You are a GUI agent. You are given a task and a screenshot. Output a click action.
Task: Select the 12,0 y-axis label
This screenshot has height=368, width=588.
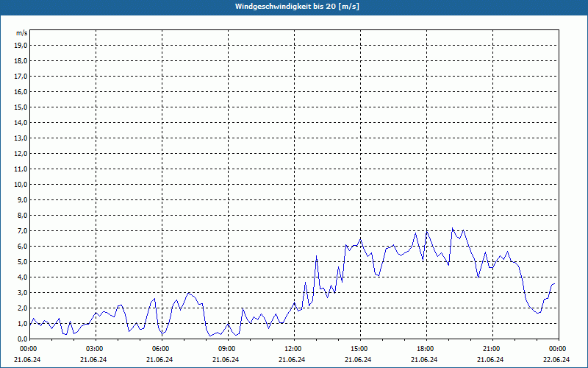click(21, 153)
